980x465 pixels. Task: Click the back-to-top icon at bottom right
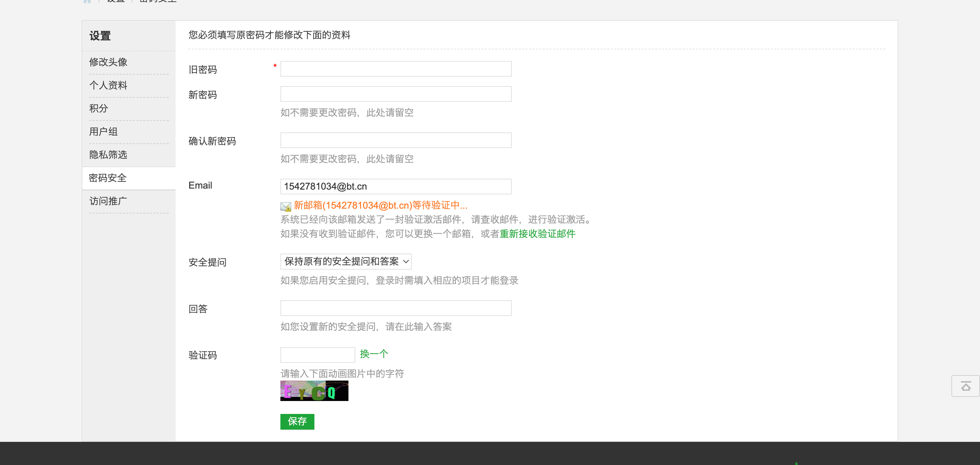click(966, 386)
